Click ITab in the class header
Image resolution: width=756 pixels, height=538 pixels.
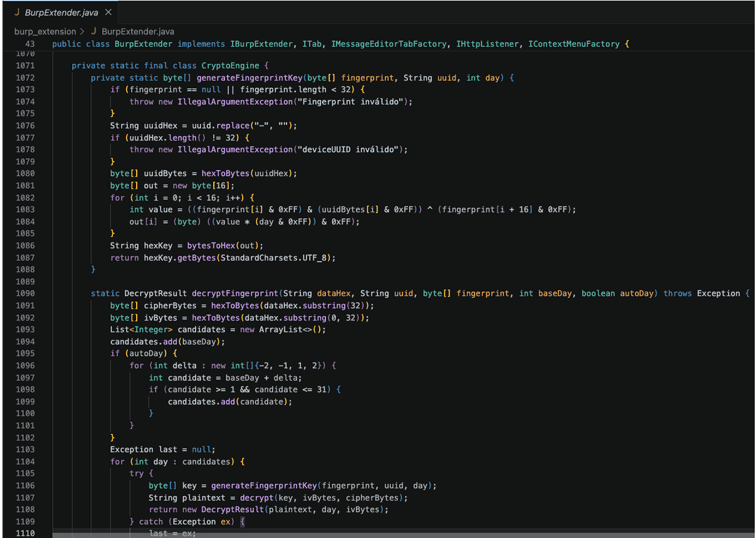coord(312,44)
